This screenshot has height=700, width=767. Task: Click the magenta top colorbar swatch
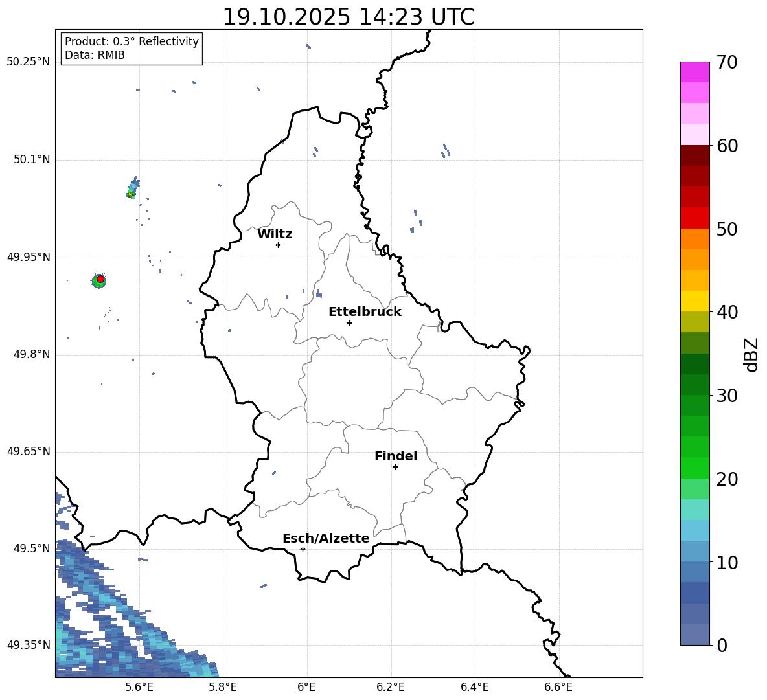pyautogui.click(x=694, y=73)
